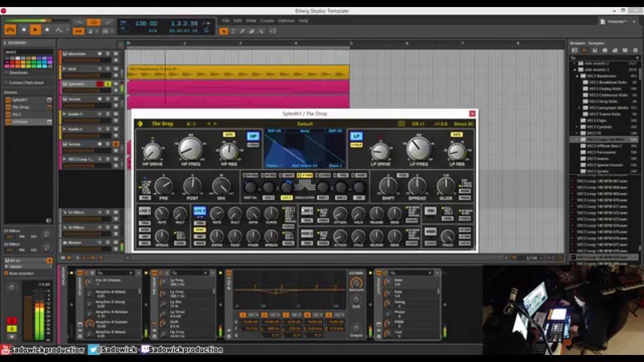Adjust the HP RES knob
The width and height of the screenshot is (644, 362).
pyautogui.click(x=229, y=151)
